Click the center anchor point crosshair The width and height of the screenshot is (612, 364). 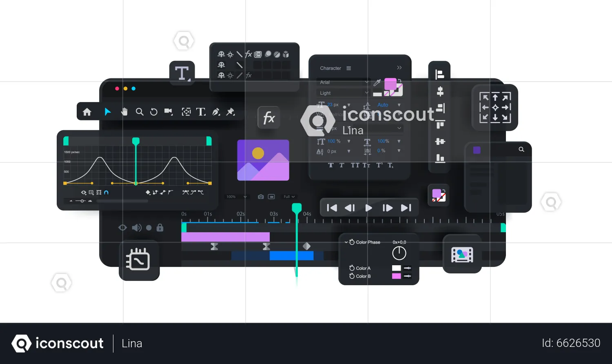point(495,108)
